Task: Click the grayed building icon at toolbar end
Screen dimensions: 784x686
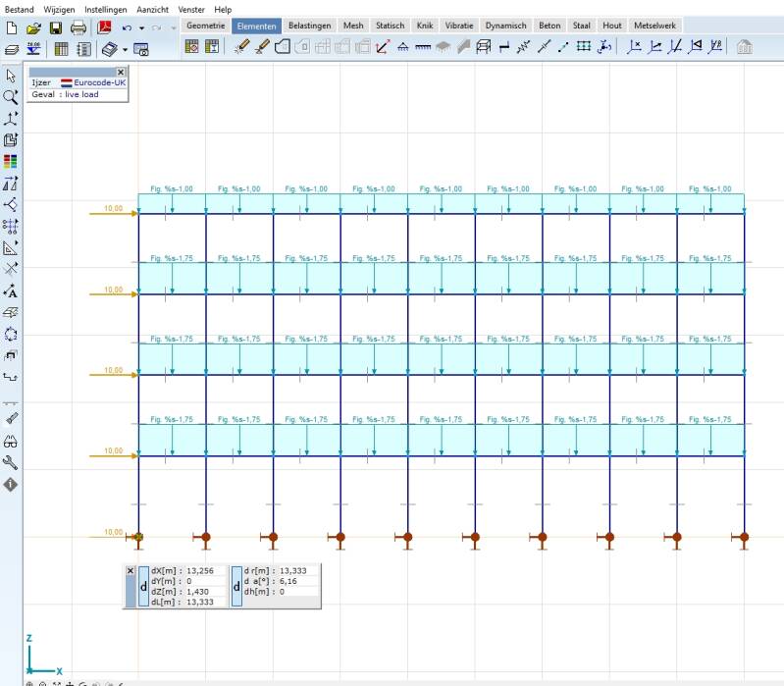Action: pyautogui.click(x=745, y=47)
